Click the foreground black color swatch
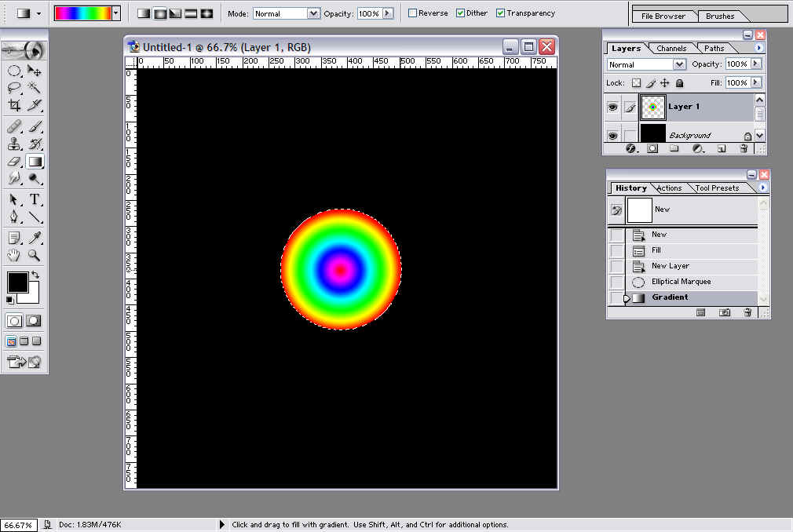This screenshot has height=532, width=793. point(18,282)
